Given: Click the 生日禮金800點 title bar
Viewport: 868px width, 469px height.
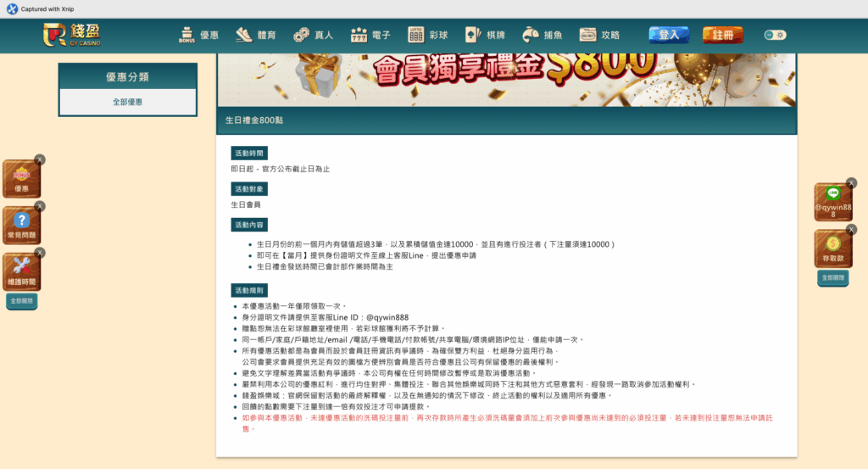Looking at the screenshot, I should [507, 120].
